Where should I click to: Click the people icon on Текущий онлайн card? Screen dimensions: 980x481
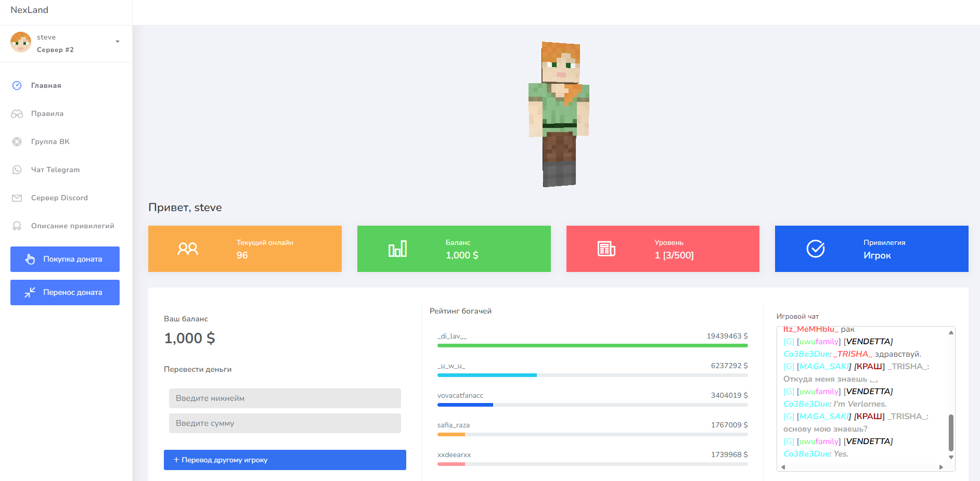[x=188, y=249]
